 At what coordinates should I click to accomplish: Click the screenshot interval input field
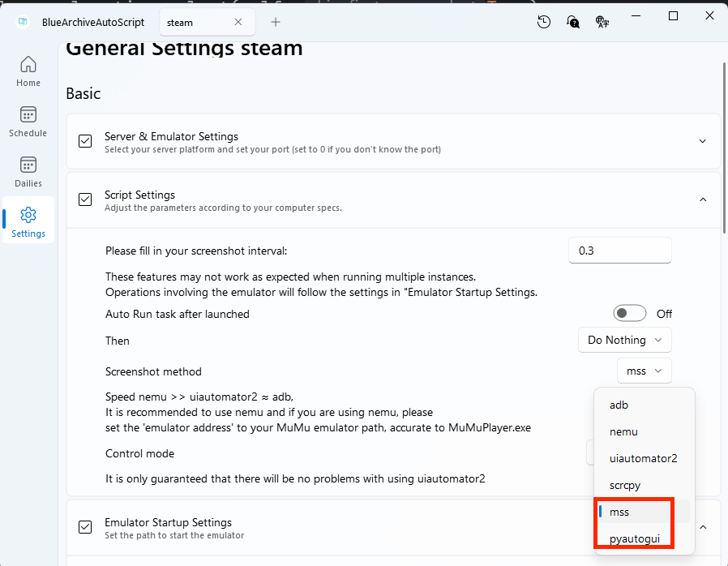(x=620, y=251)
